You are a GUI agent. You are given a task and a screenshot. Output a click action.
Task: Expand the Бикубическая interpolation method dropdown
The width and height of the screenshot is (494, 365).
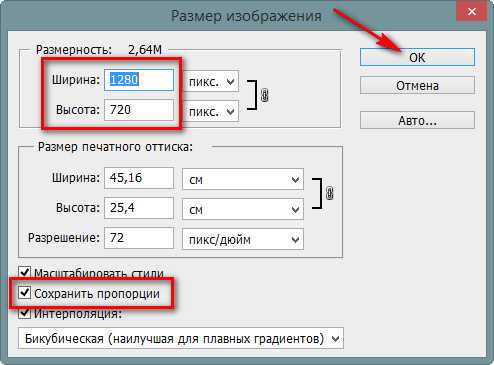pos(181,338)
